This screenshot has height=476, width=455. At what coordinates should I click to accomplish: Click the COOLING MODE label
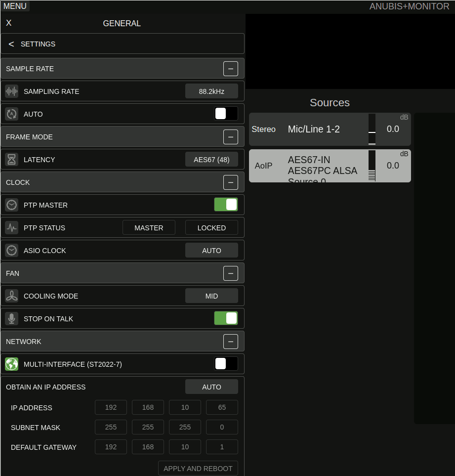[x=51, y=296]
